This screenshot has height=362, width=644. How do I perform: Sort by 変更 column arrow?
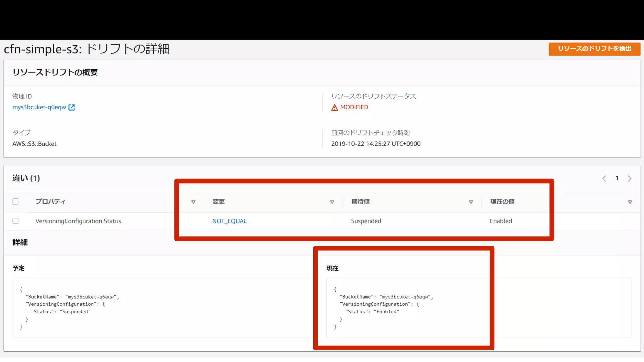tap(332, 202)
